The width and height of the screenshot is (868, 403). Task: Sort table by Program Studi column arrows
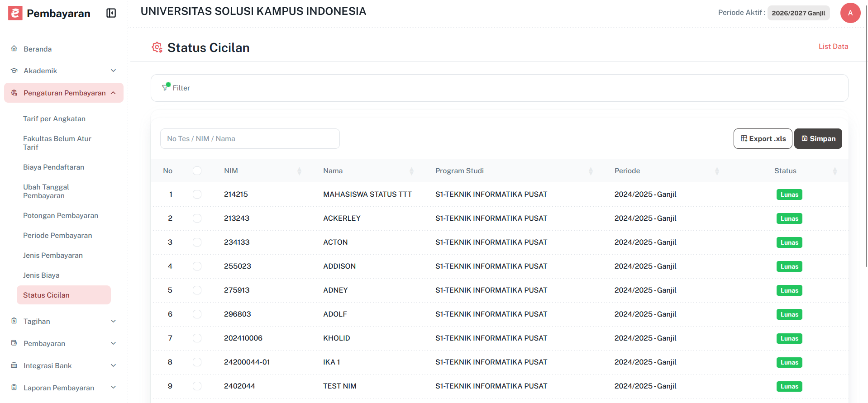[x=591, y=171]
